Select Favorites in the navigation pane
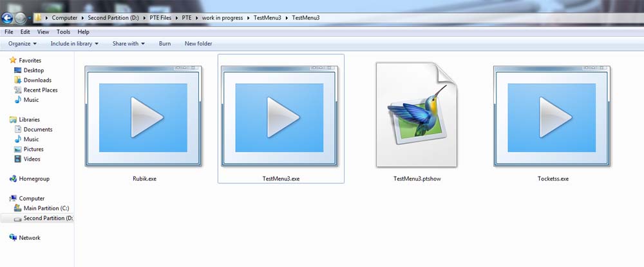Screen dimensions: 644x267 30,60
